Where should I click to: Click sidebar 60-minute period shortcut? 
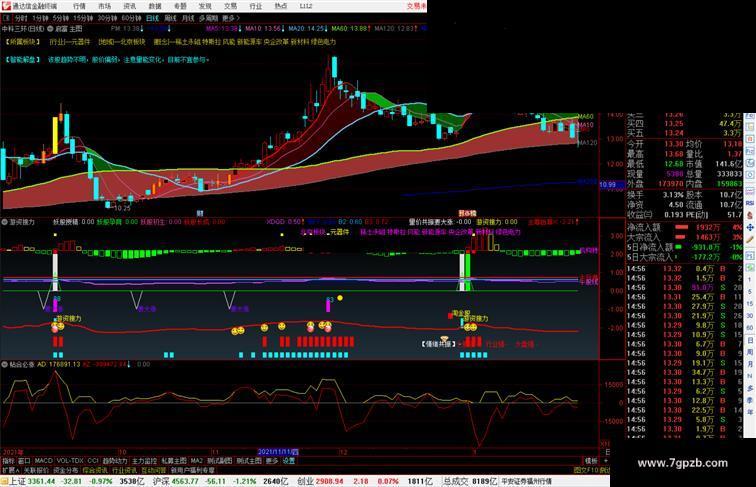click(750, 328)
